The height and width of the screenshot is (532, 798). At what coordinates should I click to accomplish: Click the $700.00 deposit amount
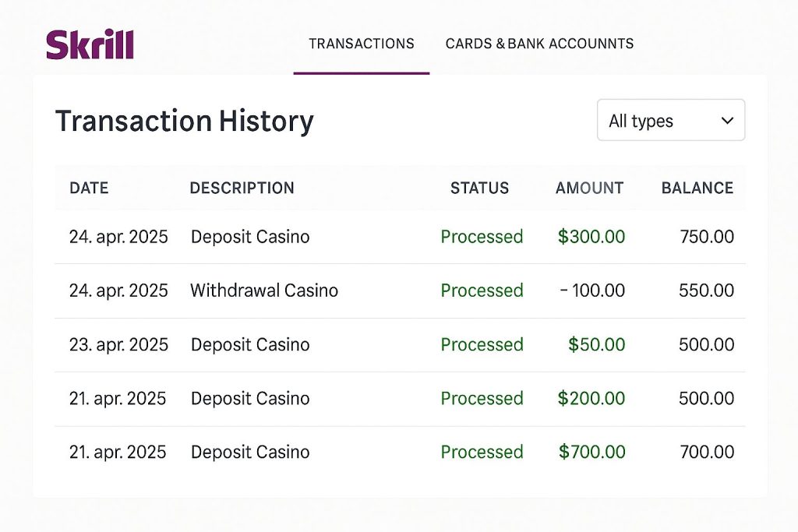pyautogui.click(x=591, y=452)
